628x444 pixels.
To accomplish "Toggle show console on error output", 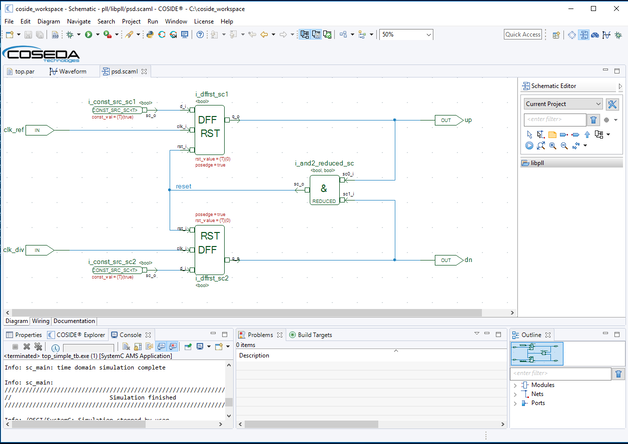I will tap(173, 347).
